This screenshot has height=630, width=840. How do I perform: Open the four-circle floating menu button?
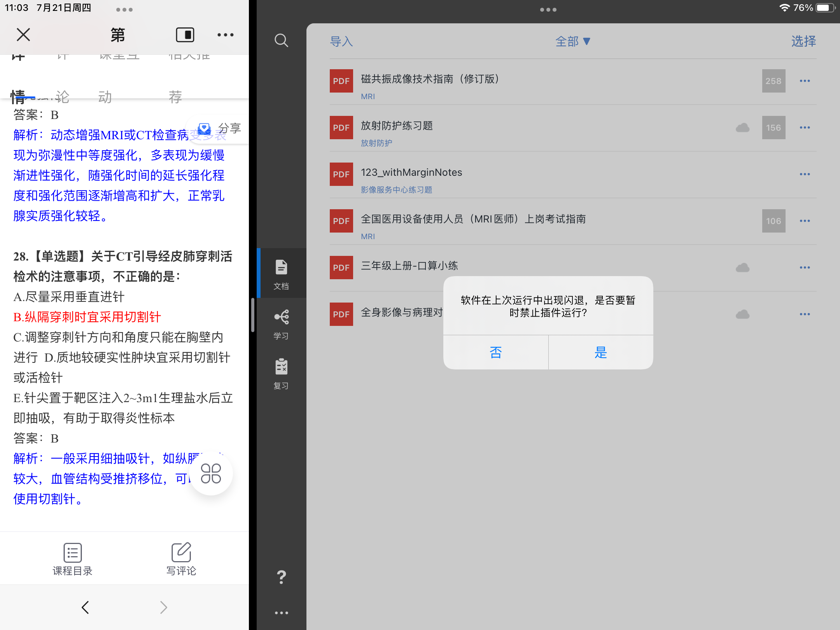211,473
